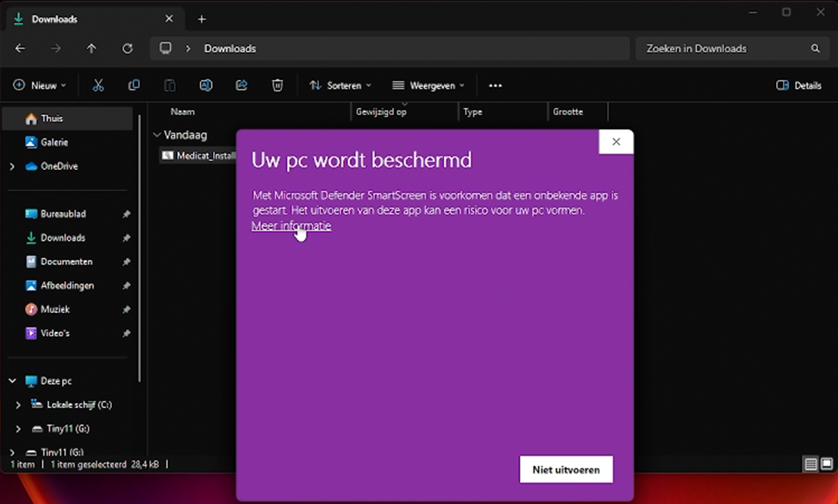Switch to details list view icon in status bar
Image resolution: width=838 pixels, height=504 pixels.
click(810, 464)
